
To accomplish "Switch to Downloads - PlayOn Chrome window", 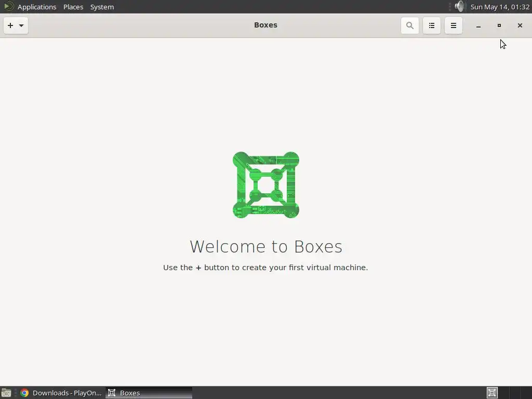I will [x=61, y=393].
